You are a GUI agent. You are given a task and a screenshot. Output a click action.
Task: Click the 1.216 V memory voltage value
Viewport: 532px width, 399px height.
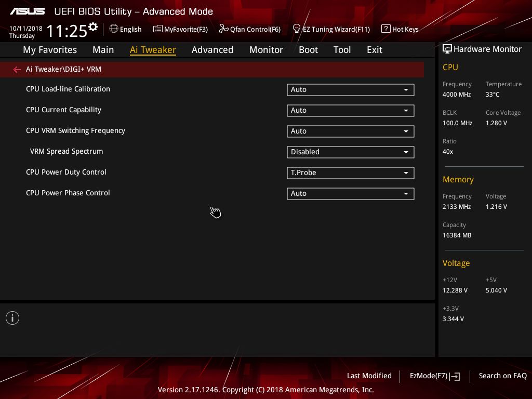496,207
